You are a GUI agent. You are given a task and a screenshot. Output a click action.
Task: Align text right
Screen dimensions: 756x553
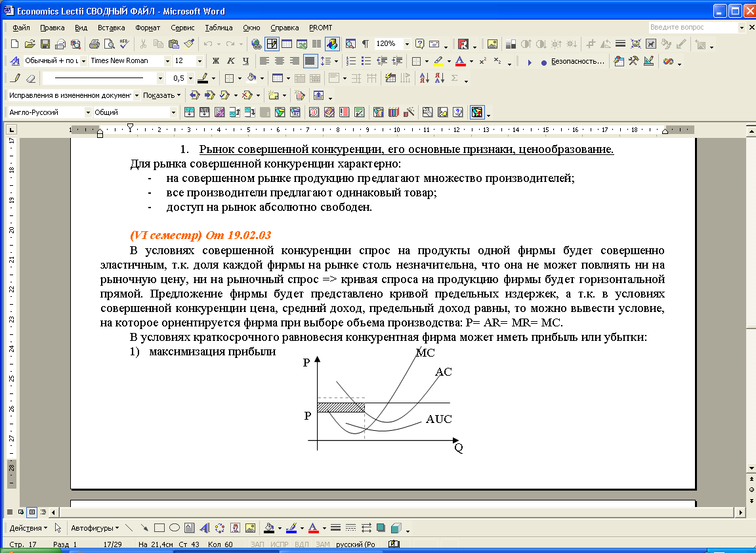[295, 61]
